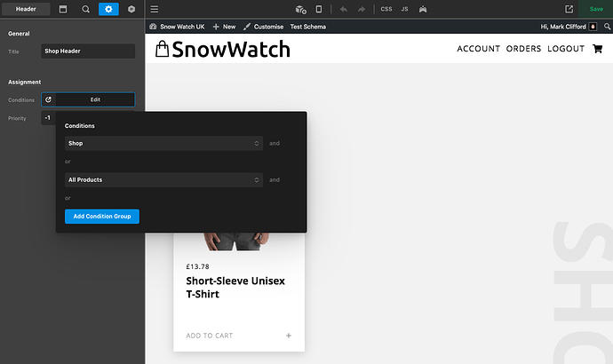Open the inspector search icon
Screen dimensions: 613x364
(85, 9)
